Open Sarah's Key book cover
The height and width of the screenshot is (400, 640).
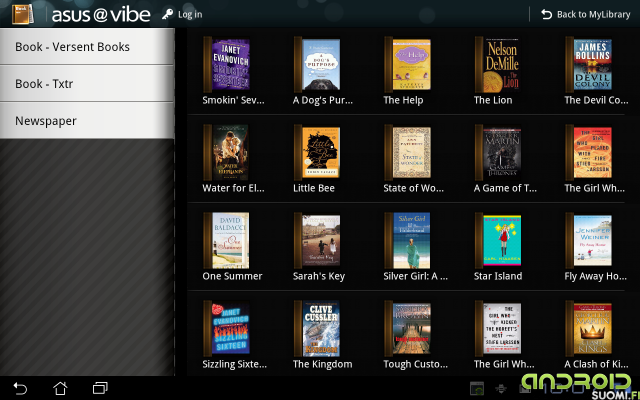click(317, 240)
